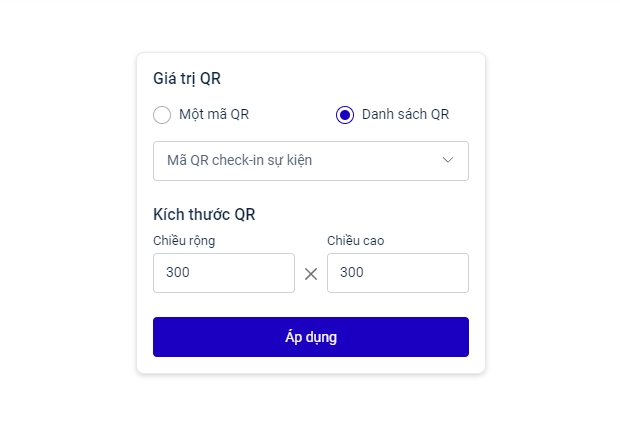620x426 pixels.
Task: Focus the Chiều rộng width input field
Action: [223, 273]
